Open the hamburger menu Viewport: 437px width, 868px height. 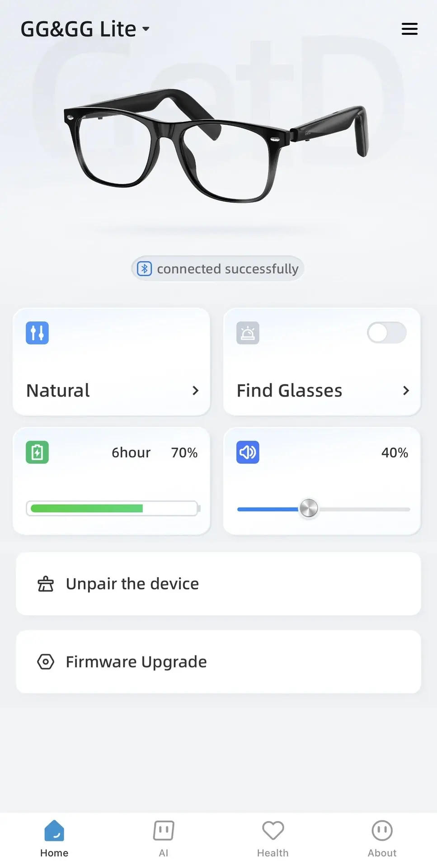(409, 28)
